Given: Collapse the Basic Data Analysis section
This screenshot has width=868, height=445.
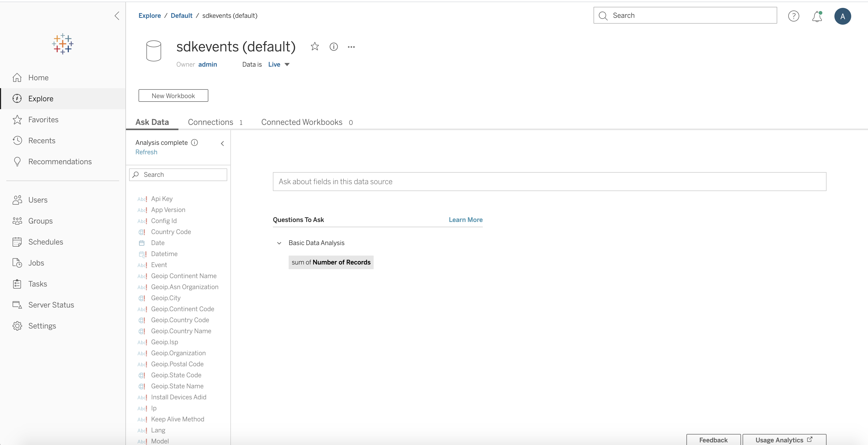Looking at the screenshot, I should (x=279, y=243).
